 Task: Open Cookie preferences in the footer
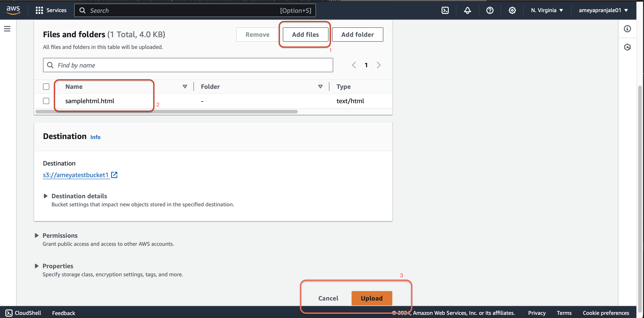tap(606, 313)
